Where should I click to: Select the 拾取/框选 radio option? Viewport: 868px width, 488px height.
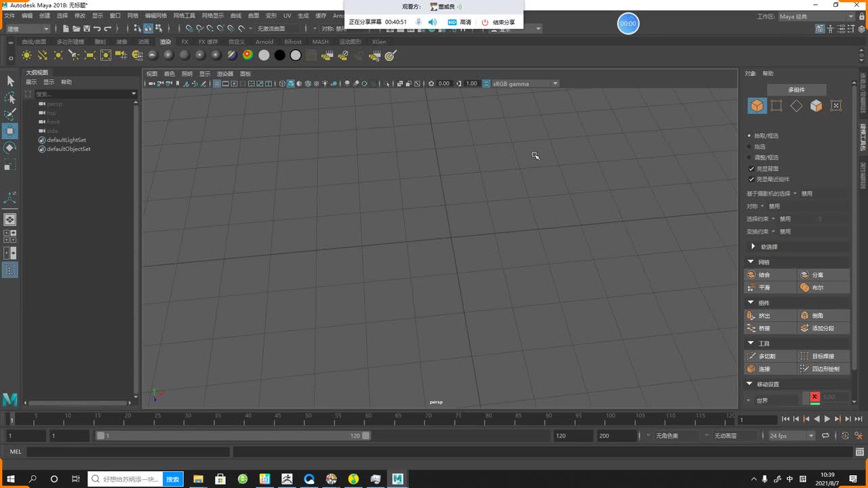point(749,136)
